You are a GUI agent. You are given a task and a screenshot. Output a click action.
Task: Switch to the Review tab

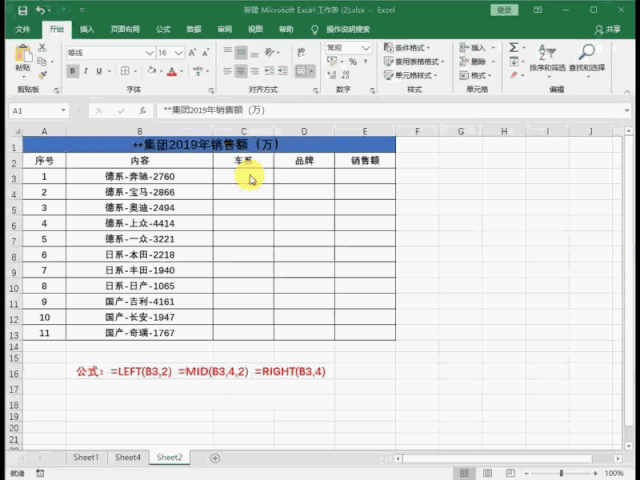[x=224, y=29]
